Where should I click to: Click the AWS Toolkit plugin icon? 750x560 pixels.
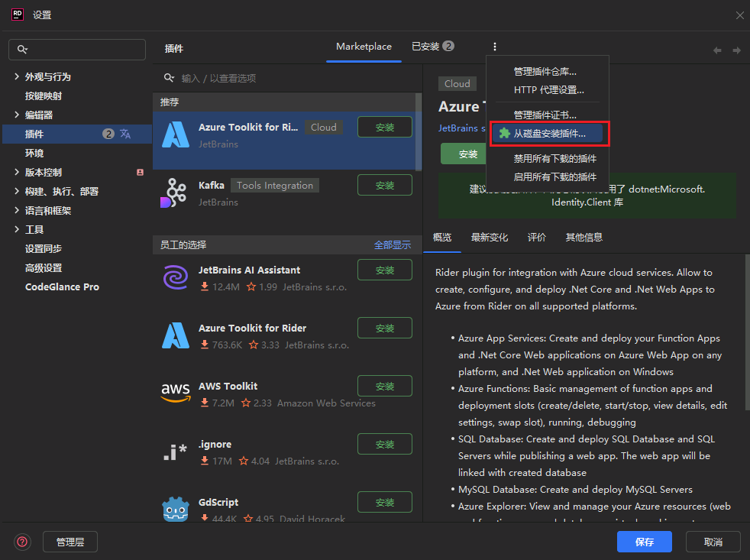tap(175, 393)
